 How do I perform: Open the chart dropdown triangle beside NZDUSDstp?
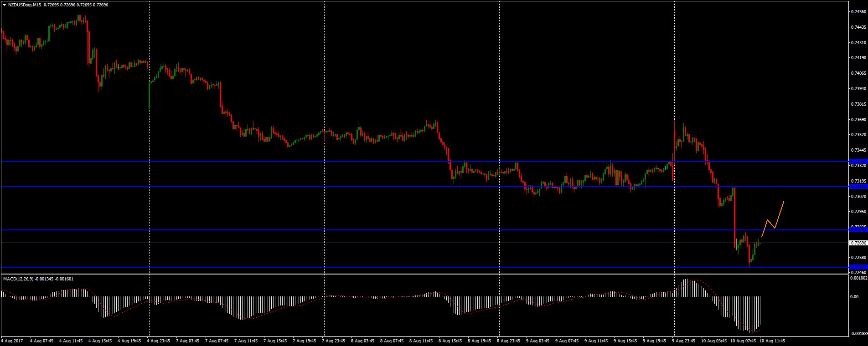(4, 5)
